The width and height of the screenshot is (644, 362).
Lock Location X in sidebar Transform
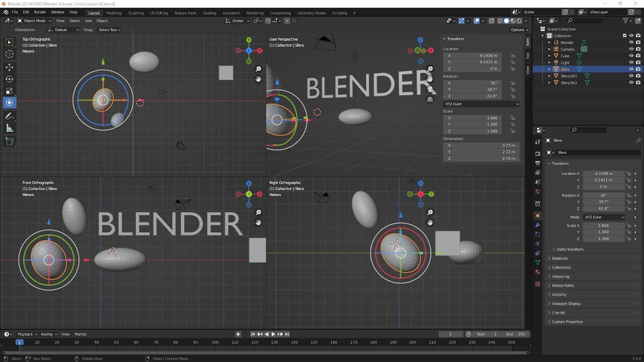click(512, 56)
